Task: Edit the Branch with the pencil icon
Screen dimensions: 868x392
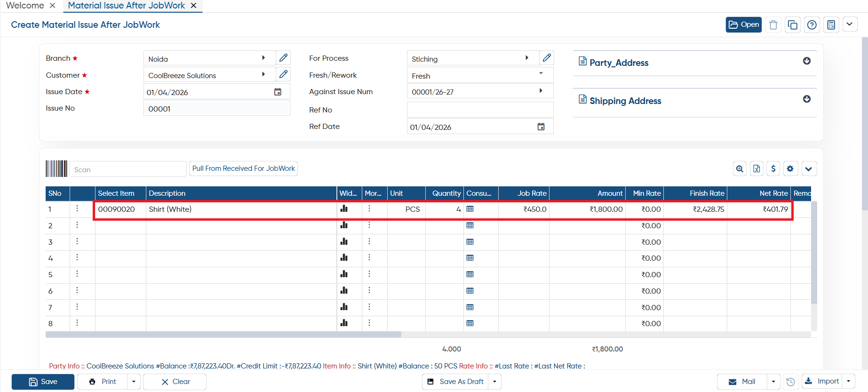Action: click(283, 58)
